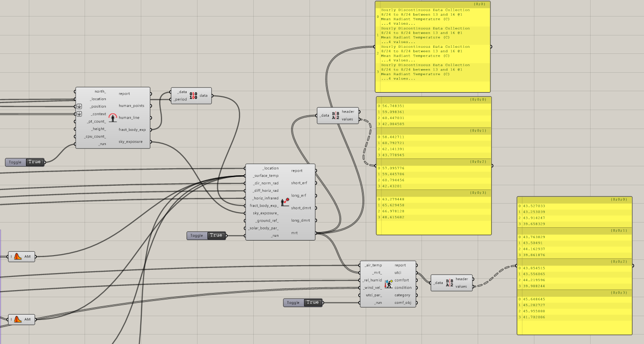The image size is (644, 344).
Task: Click the mrt output on the solar MRT component
Action: click(295, 232)
